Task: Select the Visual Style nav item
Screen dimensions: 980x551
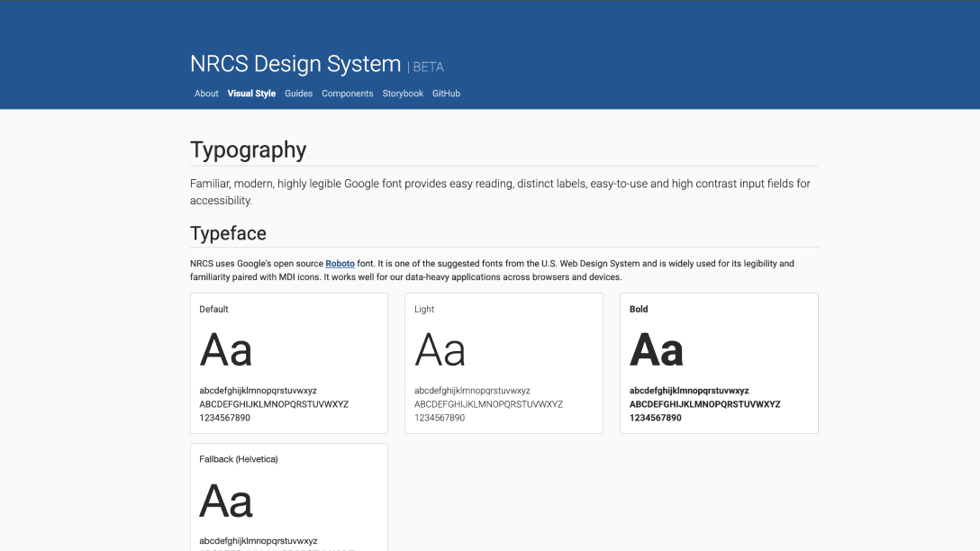Action: [x=251, y=93]
